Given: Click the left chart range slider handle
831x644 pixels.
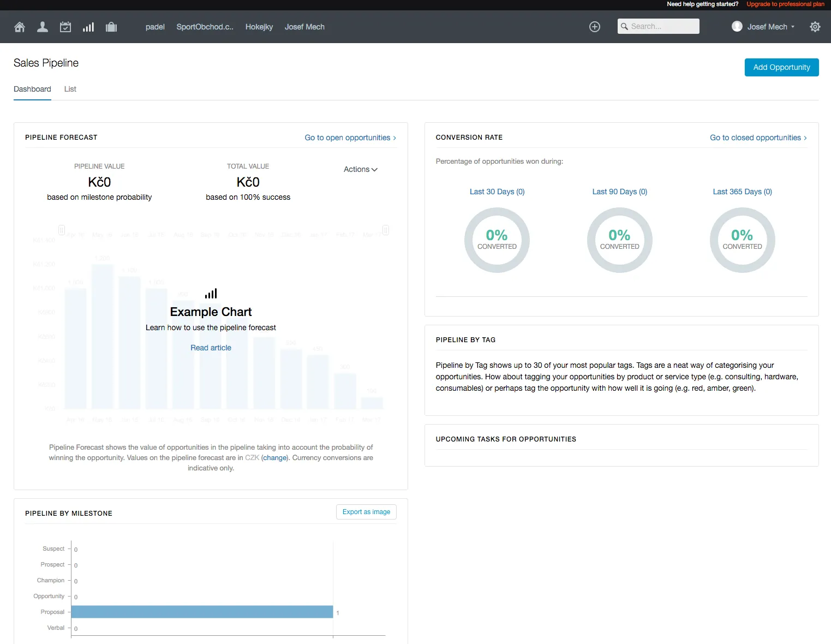Looking at the screenshot, I should pos(62,230).
